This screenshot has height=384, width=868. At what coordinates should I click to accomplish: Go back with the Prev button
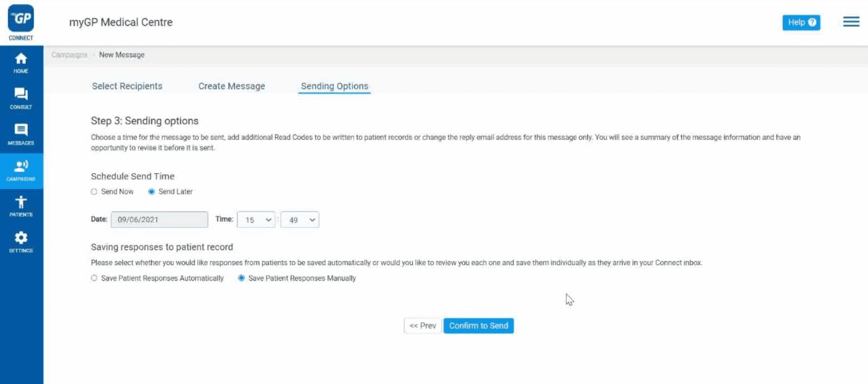423,326
